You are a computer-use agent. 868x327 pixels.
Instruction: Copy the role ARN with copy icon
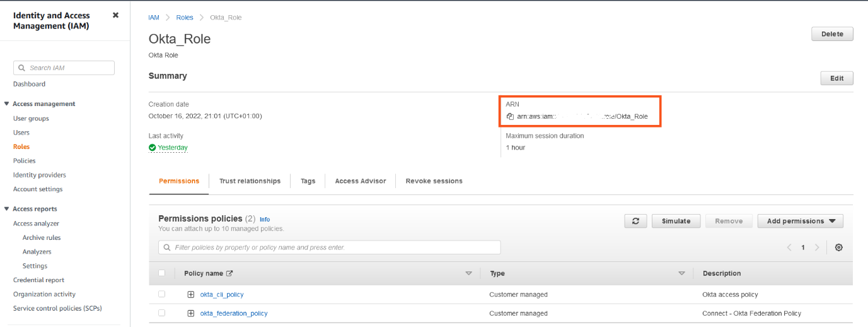(510, 116)
